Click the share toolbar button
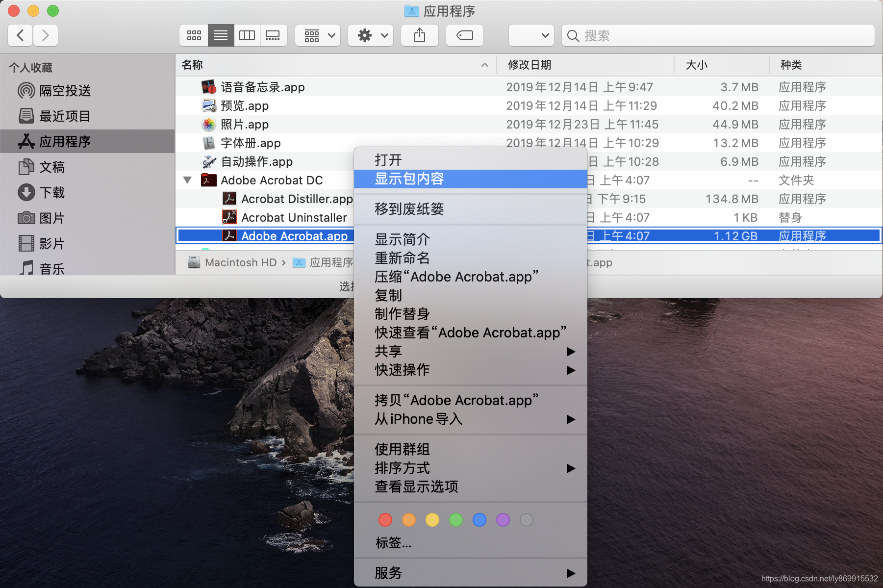 [x=420, y=35]
